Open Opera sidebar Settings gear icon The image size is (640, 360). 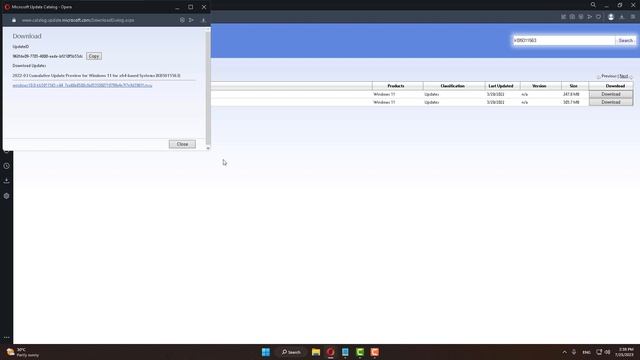[7, 196]
